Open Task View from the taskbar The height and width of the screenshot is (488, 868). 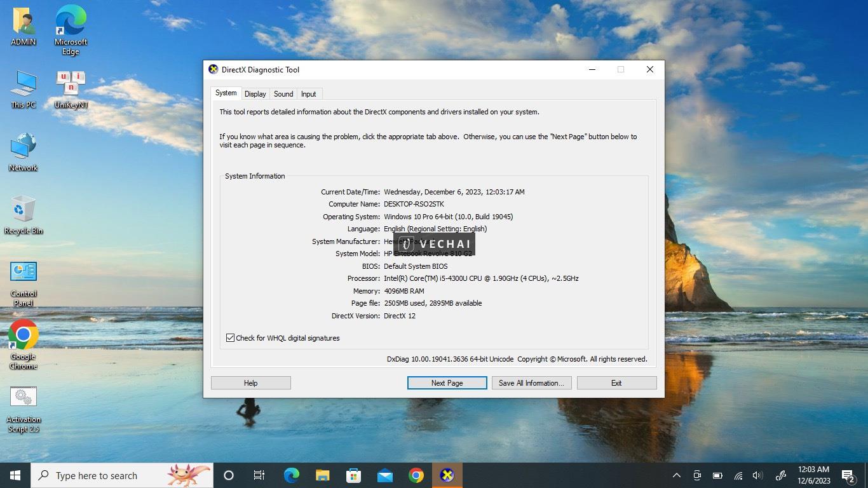259,475
